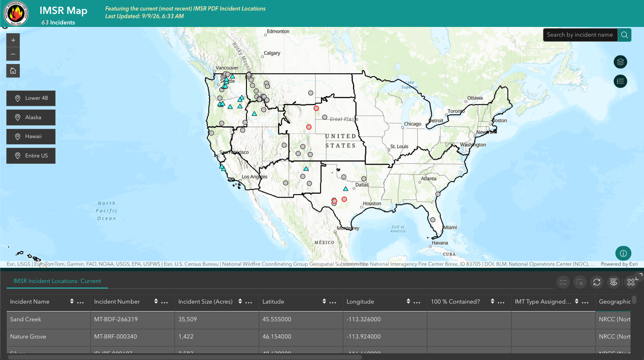Jump to Entire US view
The width and height of the screenshot is (644, 360).
point(31,156)
